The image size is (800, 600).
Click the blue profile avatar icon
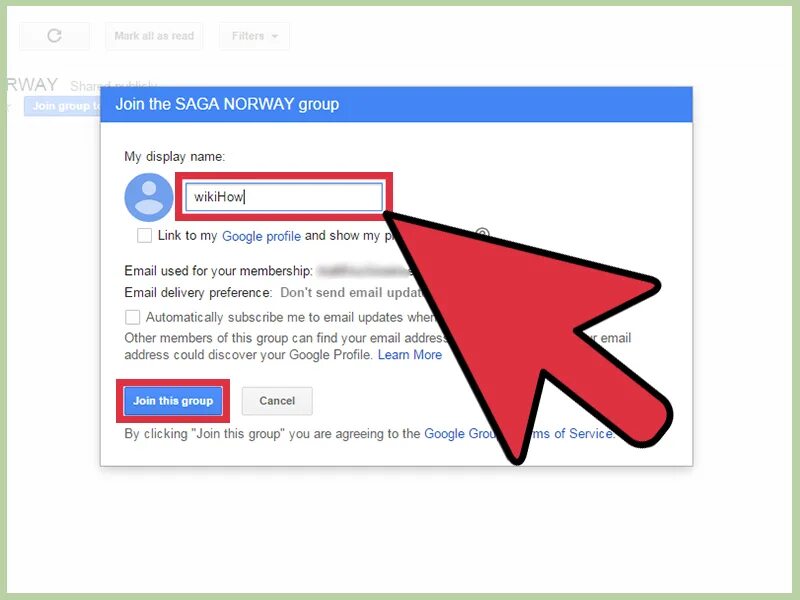click(148, 197)
